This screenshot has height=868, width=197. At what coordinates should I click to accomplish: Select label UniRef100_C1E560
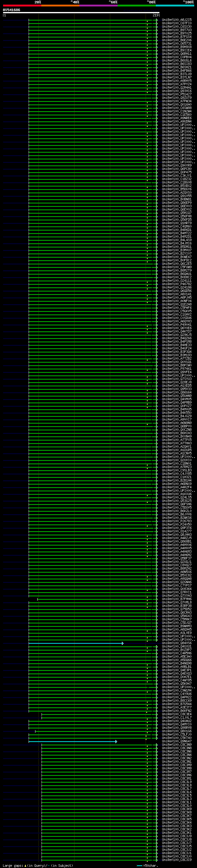(x=177, y=115)
